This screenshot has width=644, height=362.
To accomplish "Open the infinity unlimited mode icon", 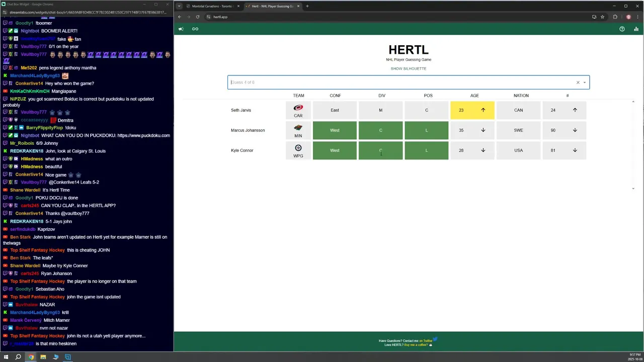I will 195,29.
